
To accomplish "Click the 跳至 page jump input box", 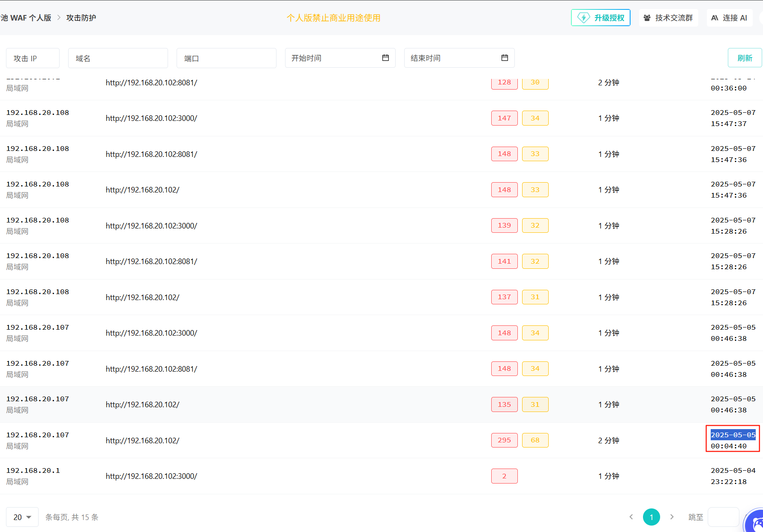I will 723,517.
